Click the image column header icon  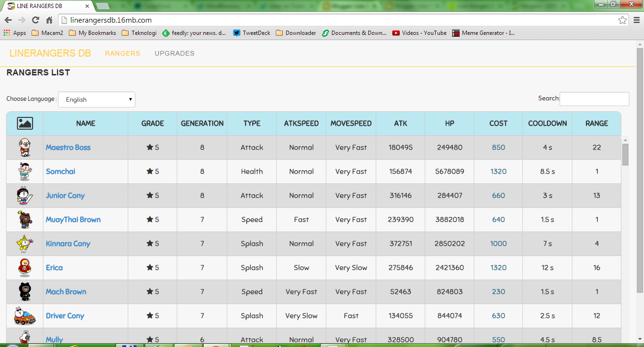click(25, 124)
